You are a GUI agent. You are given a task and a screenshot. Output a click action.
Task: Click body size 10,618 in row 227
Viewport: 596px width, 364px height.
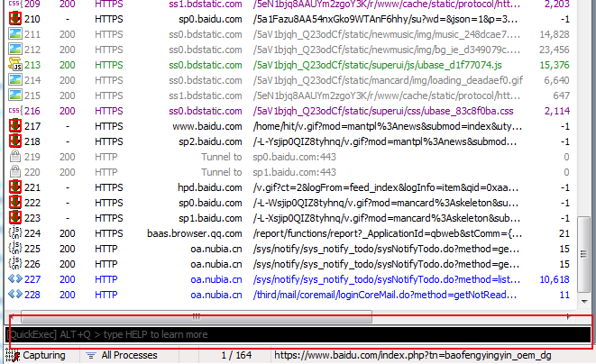pyautogui.click(x=555, y=279)
